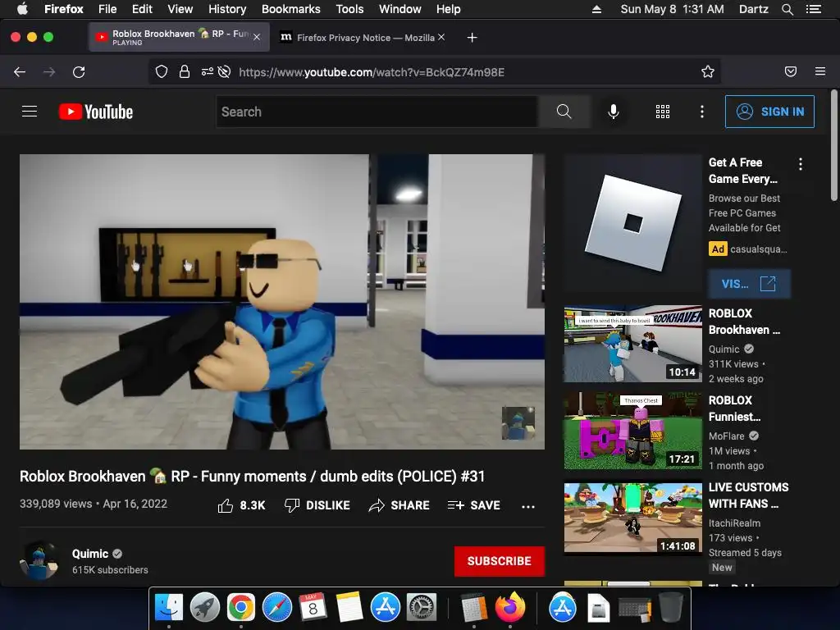Type in the YouTube Search field
Viewport: 840px width, 630px height.
coord(377,112)
